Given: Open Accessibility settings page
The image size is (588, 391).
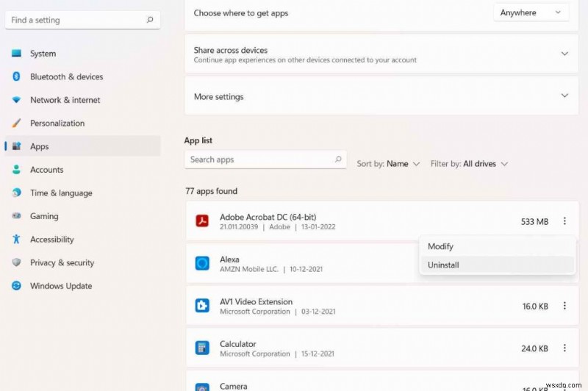Looking at the screenshot, I should click(x=83, y=239).
